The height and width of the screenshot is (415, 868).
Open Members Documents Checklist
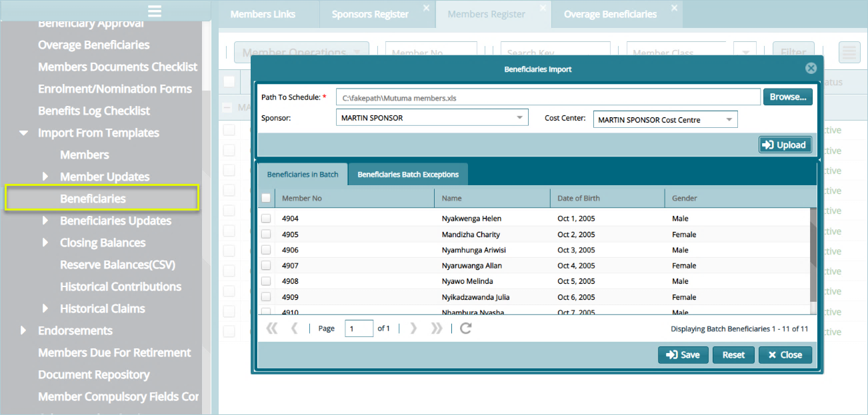118,67
